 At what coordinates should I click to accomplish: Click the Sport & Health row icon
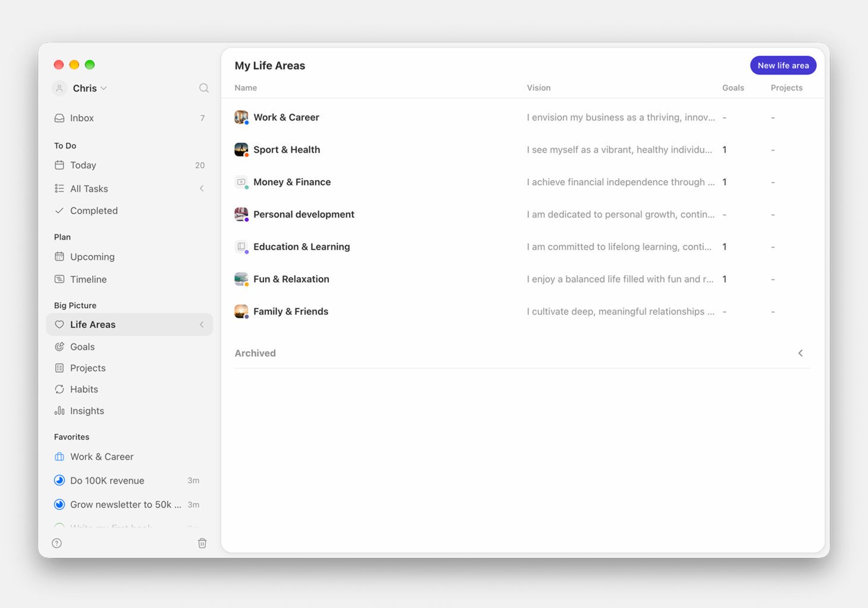241,150
